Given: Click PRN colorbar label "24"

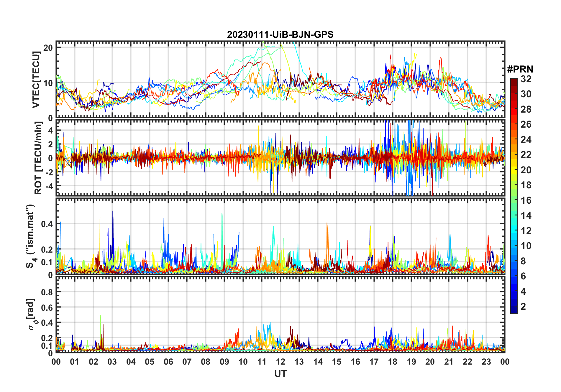Looking at the screenshot, I should pos(526,140).
